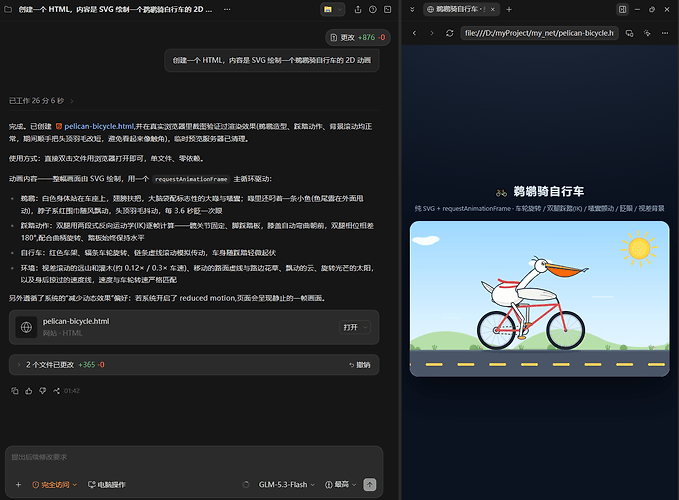
Task: Add a new preview tab with plus
Action: coord(509,9)
